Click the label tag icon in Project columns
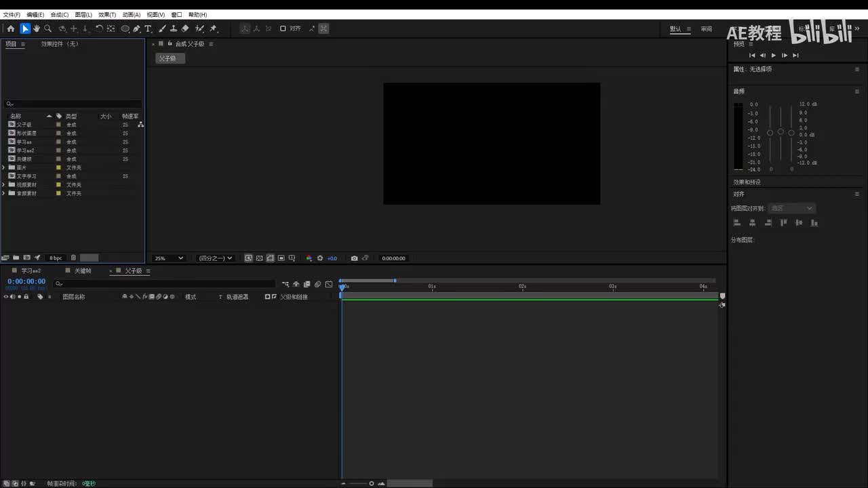The image size is (868, 488). coord(59,116)
